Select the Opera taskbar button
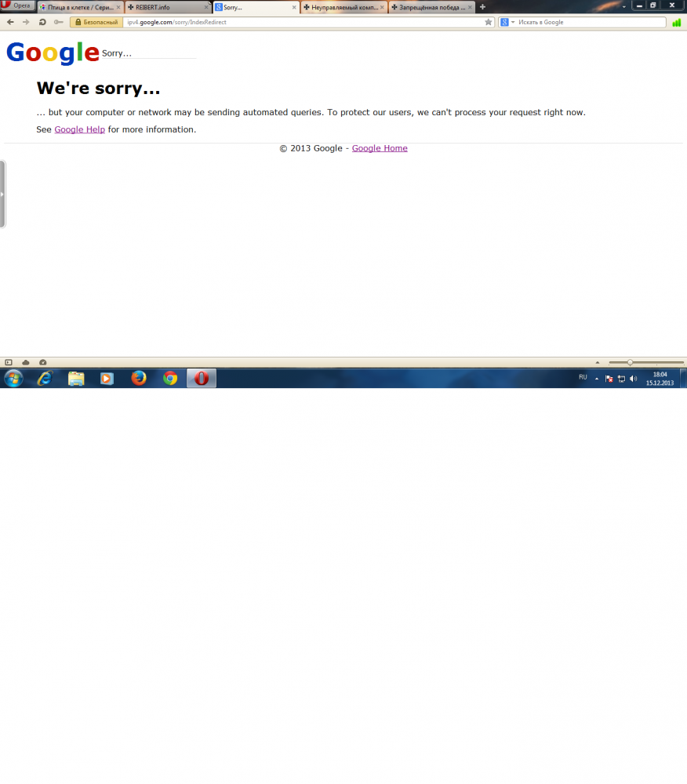 click(202, 379)
